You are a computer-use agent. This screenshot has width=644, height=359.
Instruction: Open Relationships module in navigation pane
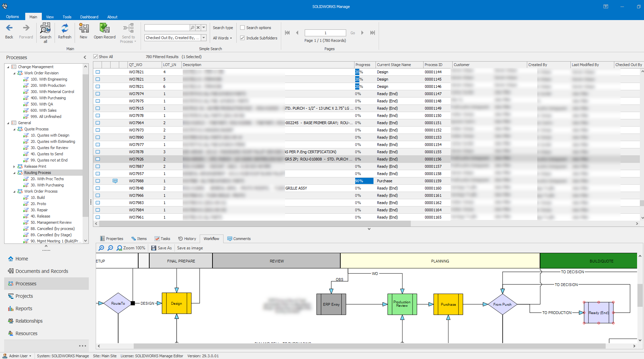click(x=46, y=321)
